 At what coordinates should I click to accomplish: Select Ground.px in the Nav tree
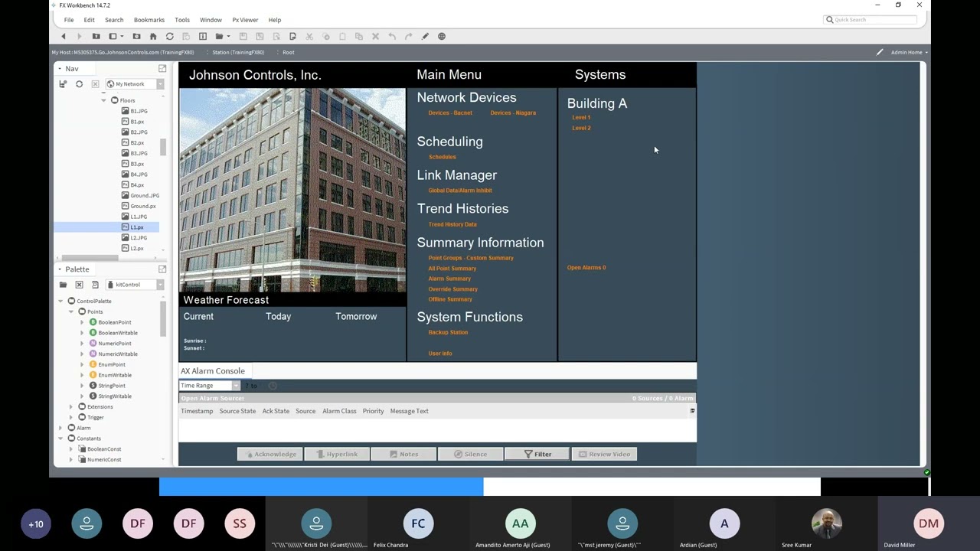[x=143, y=206]
